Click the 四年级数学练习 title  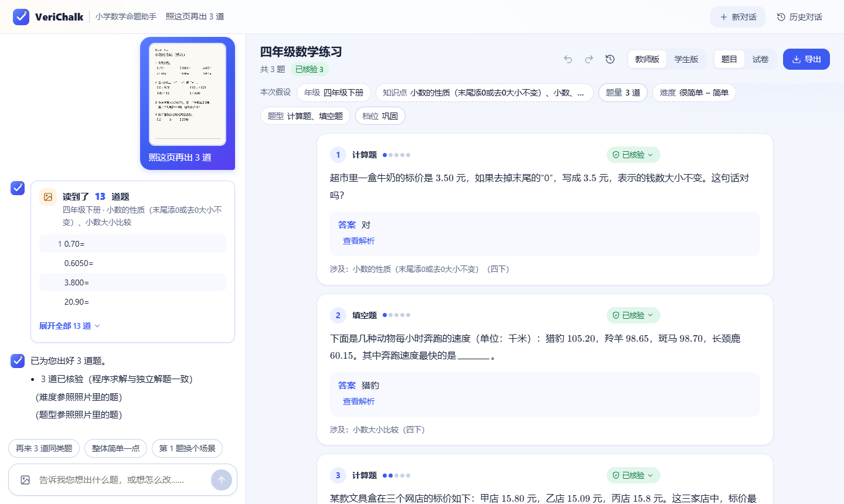click(x=301, y=52)
